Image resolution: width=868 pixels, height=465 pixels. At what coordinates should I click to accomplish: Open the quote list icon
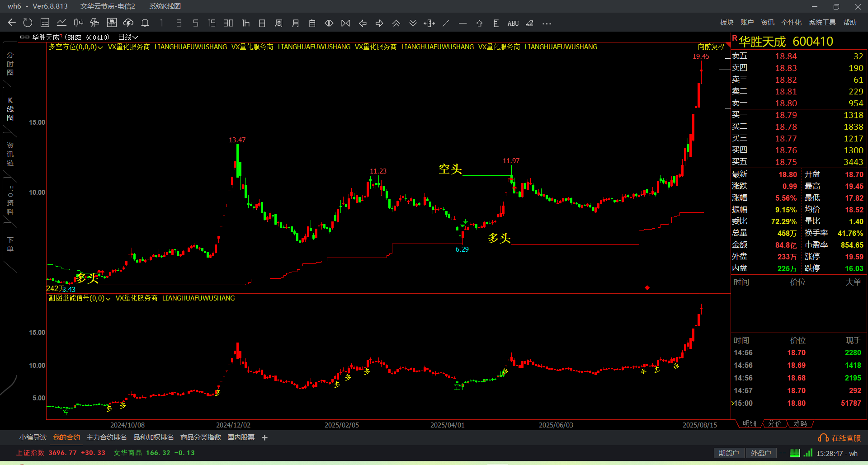pos(45,23)
